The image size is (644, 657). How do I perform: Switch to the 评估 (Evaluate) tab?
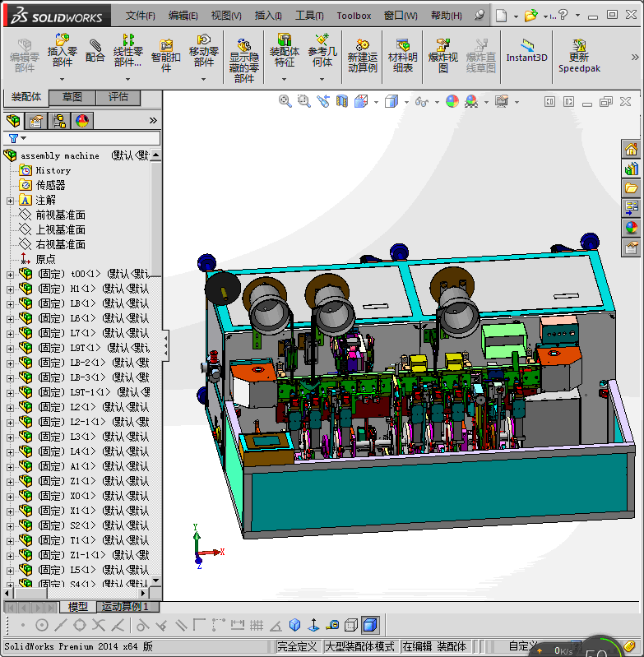(118, 97)
